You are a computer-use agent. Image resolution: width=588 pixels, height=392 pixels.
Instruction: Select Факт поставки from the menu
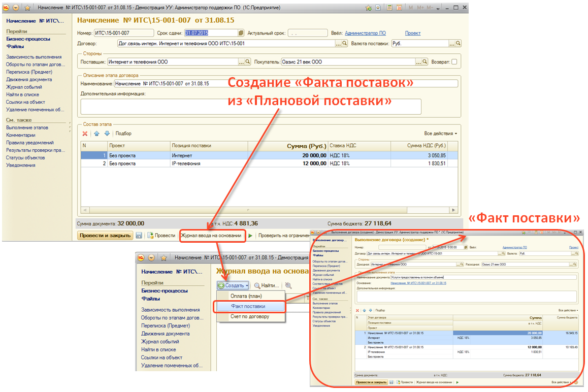(x=248, y=306)
